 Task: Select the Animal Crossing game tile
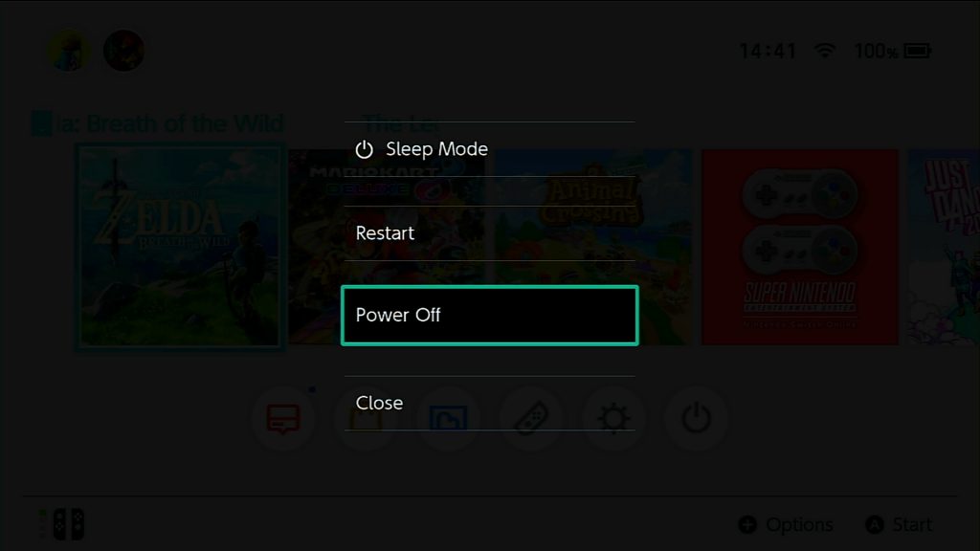[x=593, y=247]
